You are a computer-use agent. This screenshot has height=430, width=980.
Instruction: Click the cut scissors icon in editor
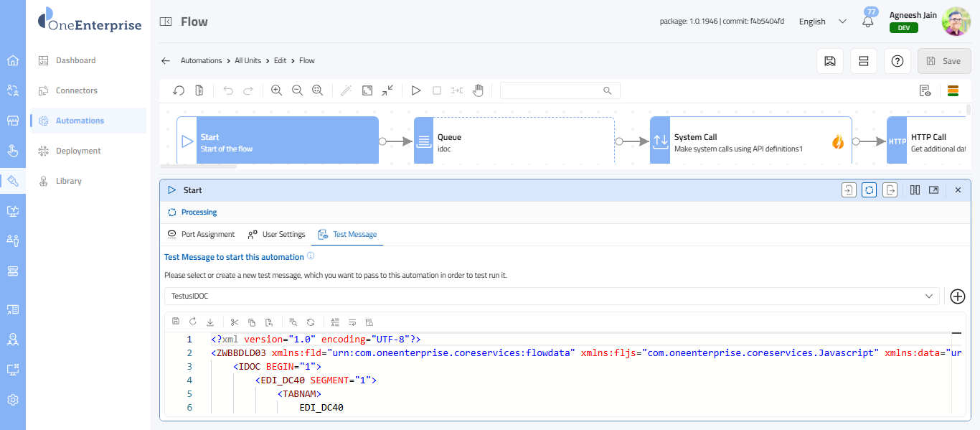pyautogui.click(x=233, y=322)
